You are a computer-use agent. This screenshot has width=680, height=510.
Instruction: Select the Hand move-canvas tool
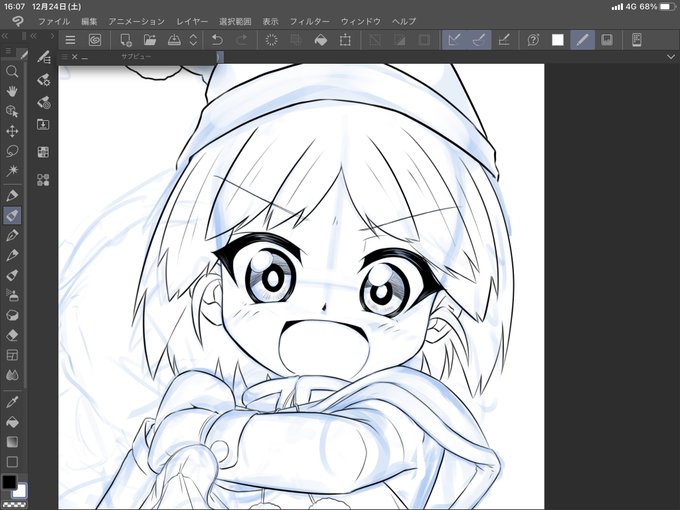(x=12, y=91)
